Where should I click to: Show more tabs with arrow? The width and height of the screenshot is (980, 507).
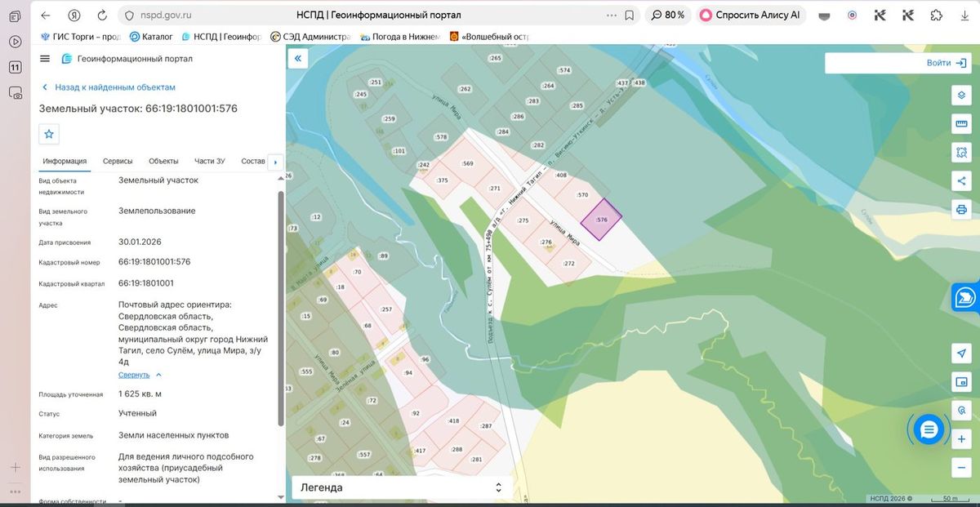275,162
